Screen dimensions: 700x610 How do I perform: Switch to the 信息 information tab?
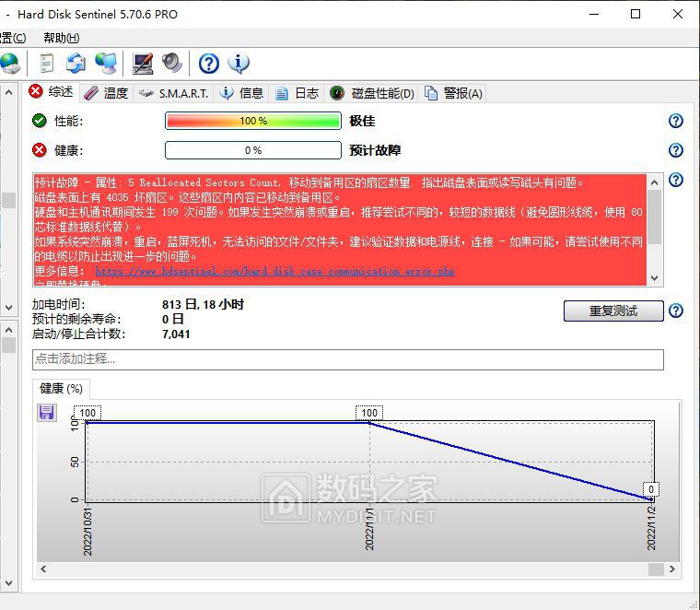pos(241,93)
